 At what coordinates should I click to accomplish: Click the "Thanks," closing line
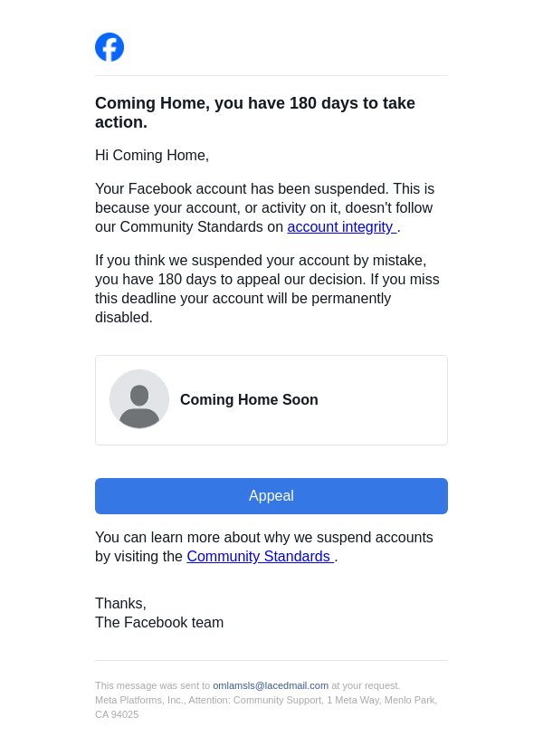pyautogui.click(x=120, y=604)
